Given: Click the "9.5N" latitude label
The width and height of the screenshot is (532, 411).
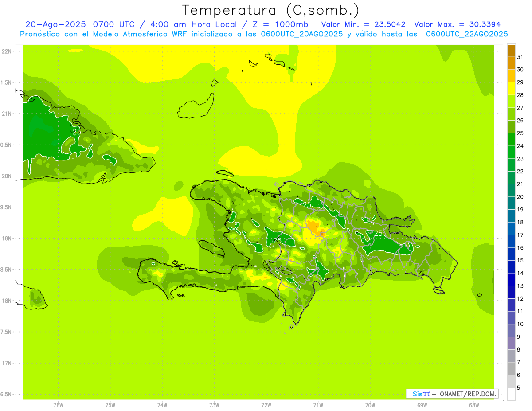Looking at the screenshot, I should click(x=6, y=207).
